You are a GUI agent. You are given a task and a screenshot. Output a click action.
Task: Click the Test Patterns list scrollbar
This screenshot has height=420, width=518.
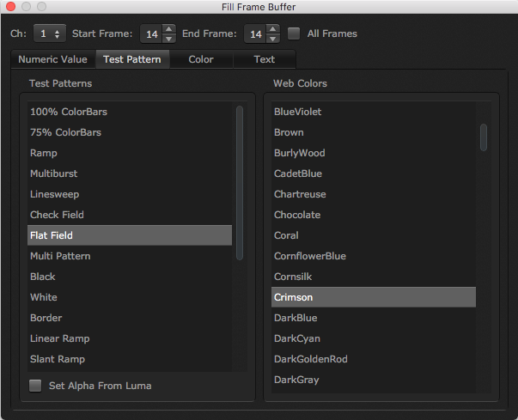[x=240, y=180]
